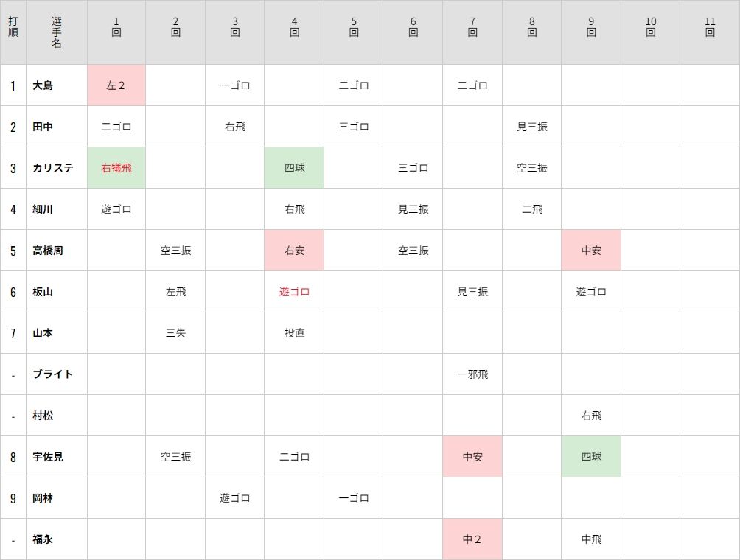Open player 宇佐見 entry
Screen dimensions: 740x560
click(x=48, y=457)
